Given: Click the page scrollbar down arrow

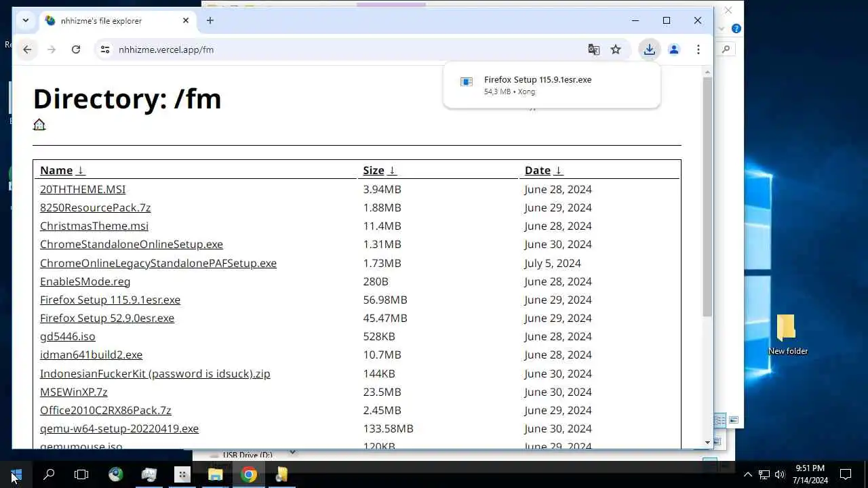Looking at the screenshot, I should click(x=707, y=443).
